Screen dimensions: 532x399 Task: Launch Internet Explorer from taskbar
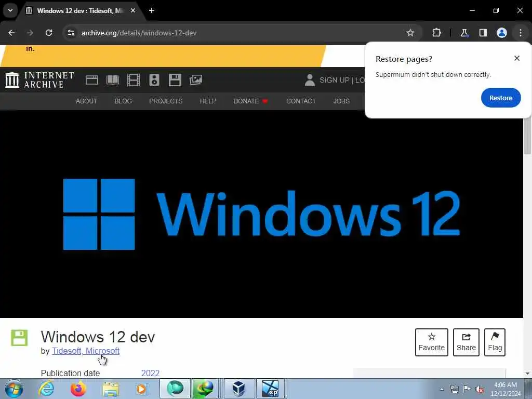(46, 389)
